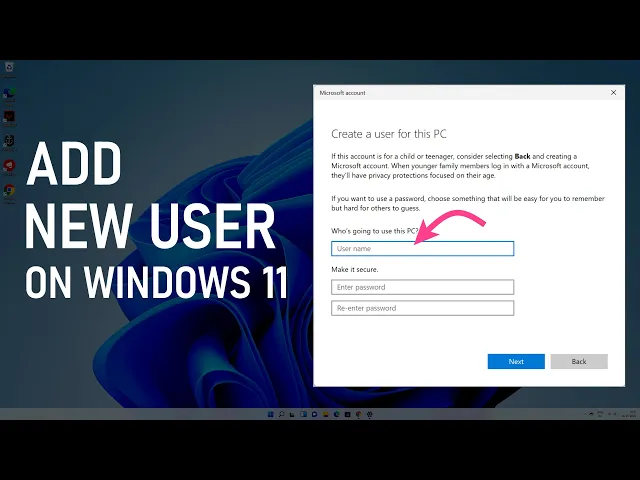The height and width of the screenshot is (480, 640).
Task: Close the Microsoft account dialog
Action: click(613, 93)
